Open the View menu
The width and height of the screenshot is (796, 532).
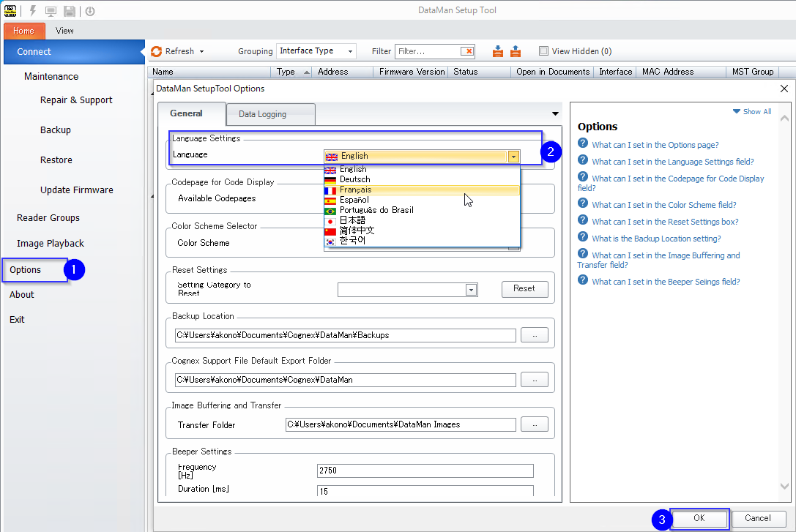tap(64, 31)
